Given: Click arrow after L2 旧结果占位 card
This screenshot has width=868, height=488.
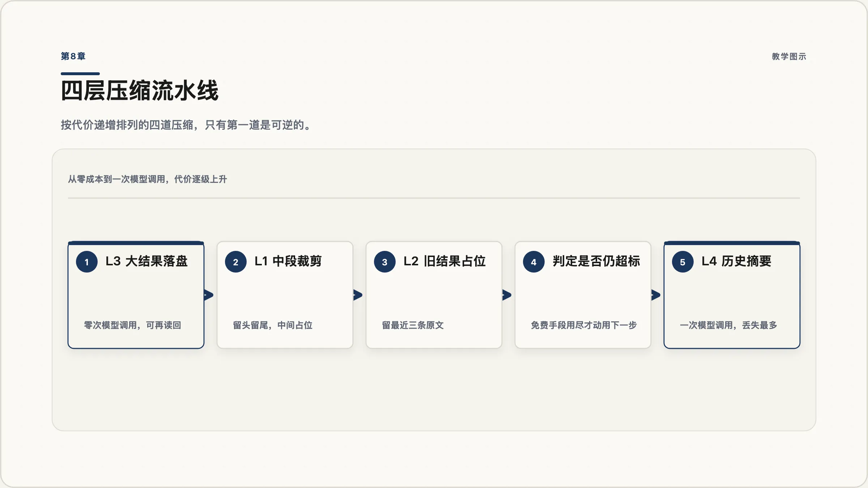Looking at the screenshot, I should (x=507, y=295).
